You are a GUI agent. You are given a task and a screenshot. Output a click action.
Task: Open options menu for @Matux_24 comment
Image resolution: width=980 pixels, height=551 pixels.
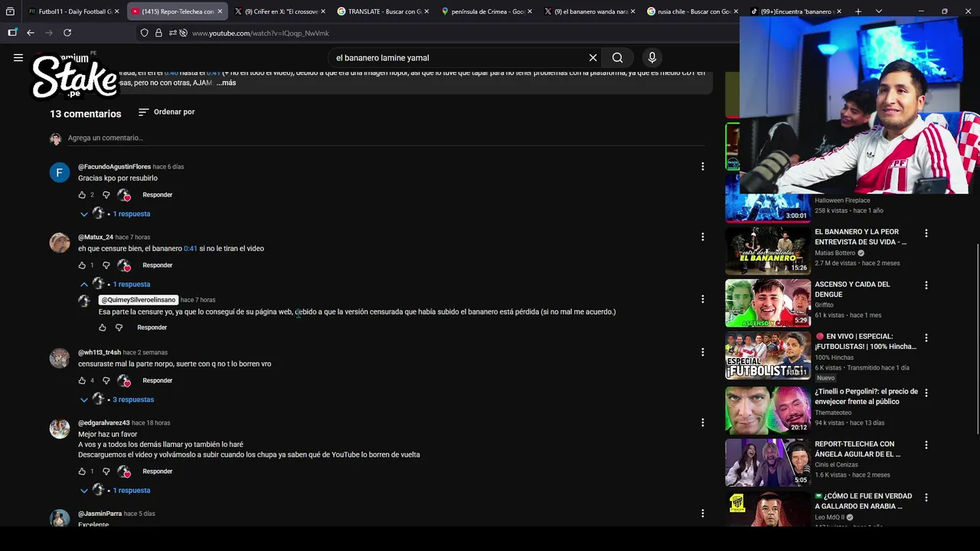click(702, 237)
